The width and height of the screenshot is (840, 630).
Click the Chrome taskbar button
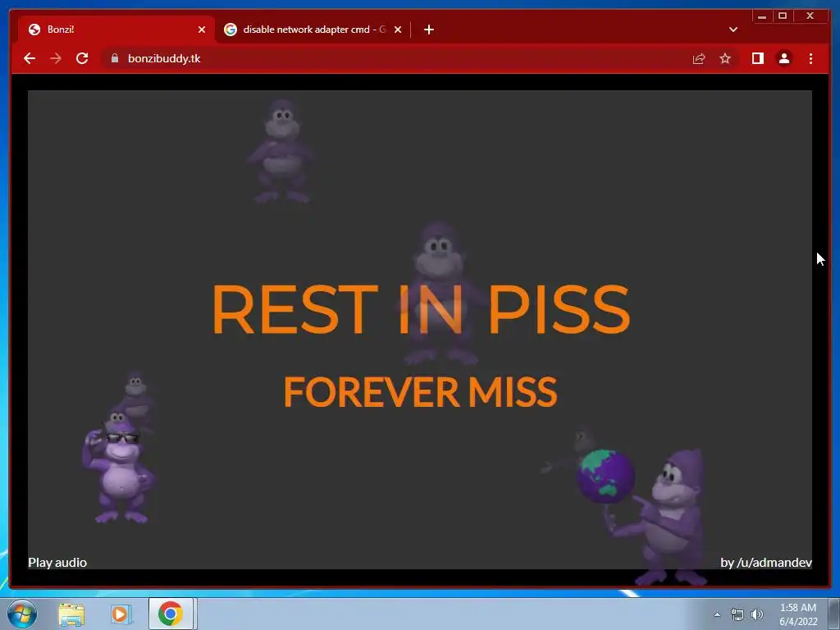click(171, 614)
